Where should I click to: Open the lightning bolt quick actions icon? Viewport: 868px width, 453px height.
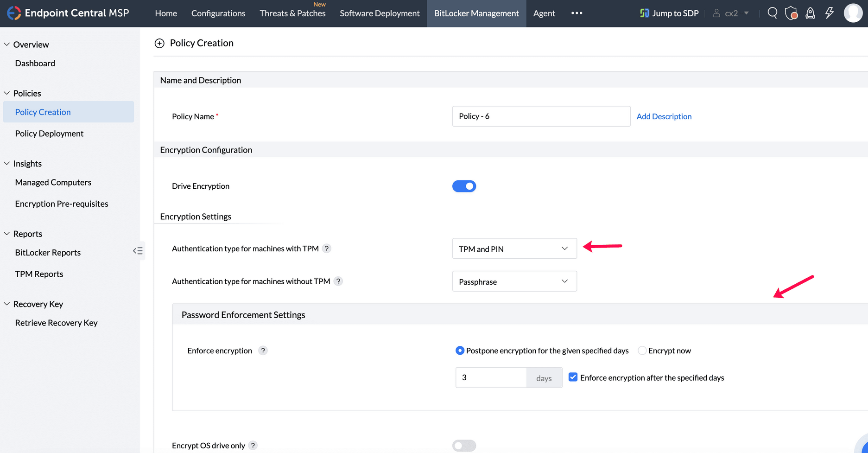tap(830, 13)
